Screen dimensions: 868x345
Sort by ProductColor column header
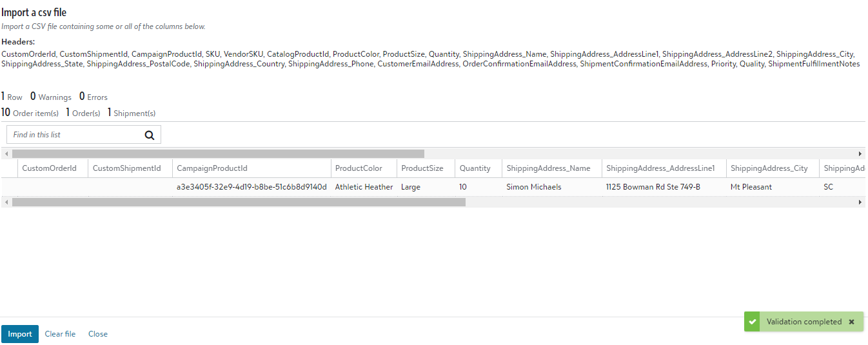pos(364,168)
